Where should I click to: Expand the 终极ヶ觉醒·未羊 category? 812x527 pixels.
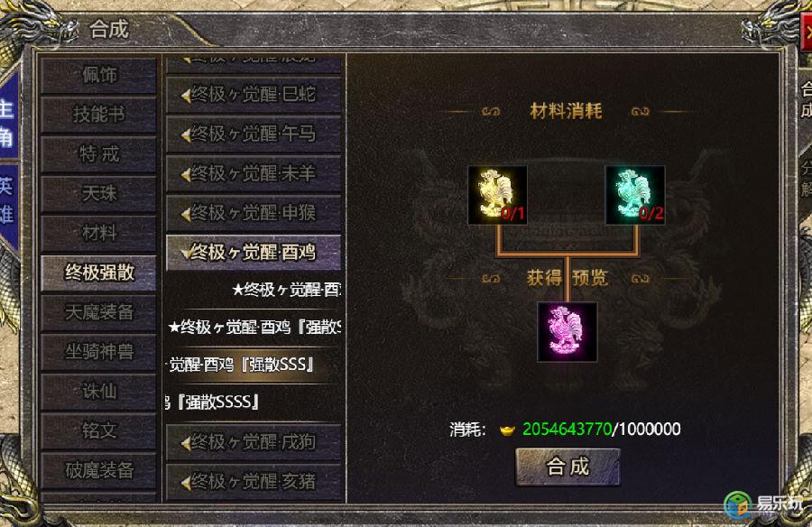(x=254, y=173)
